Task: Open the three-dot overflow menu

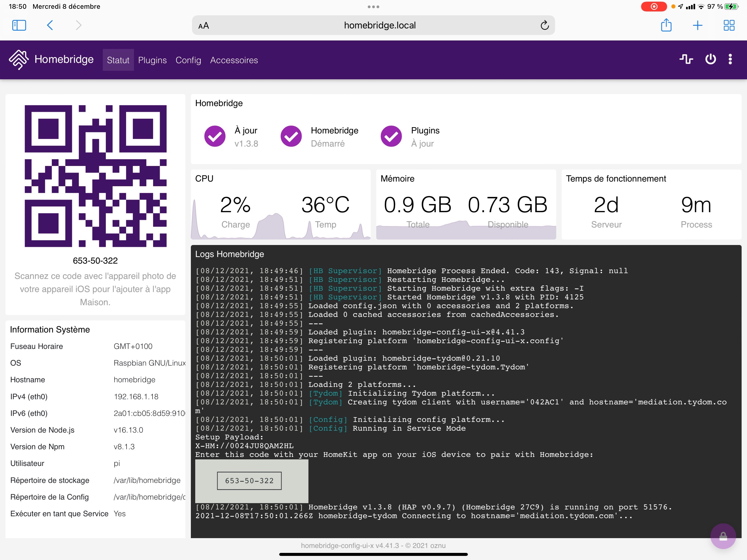Action: click(730, 59)
